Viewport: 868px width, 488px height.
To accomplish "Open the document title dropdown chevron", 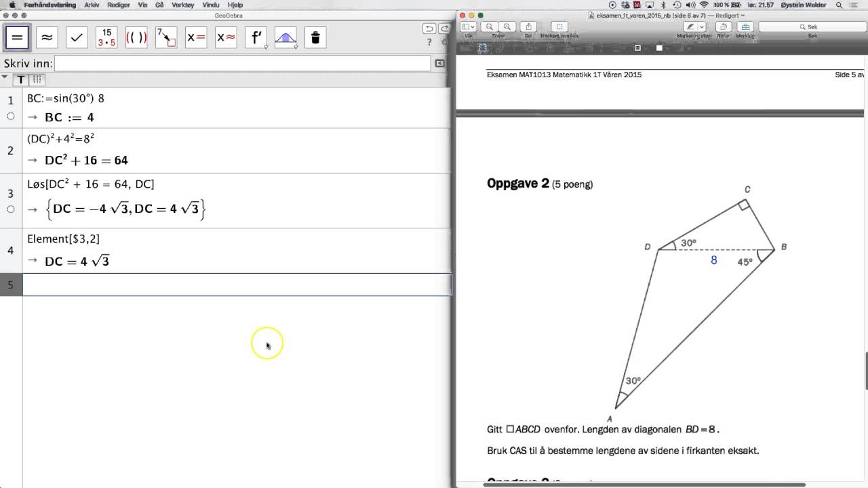I will [x=743, y=15].
